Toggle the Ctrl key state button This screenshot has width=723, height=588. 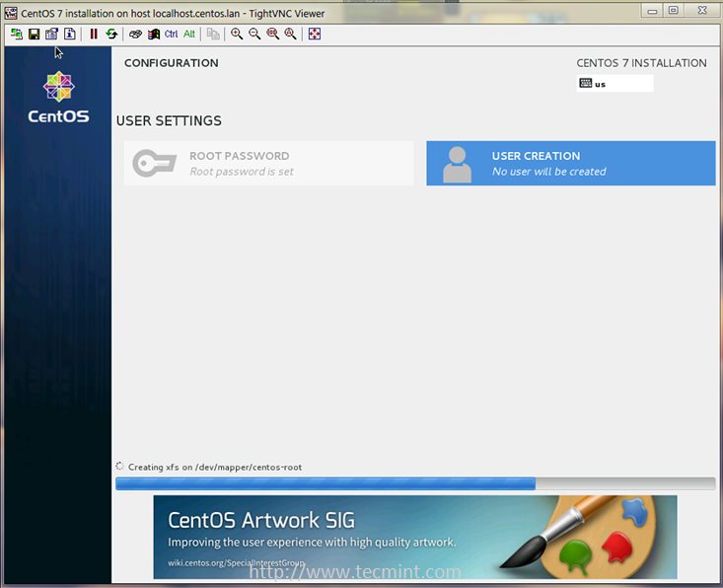(171, 34)
